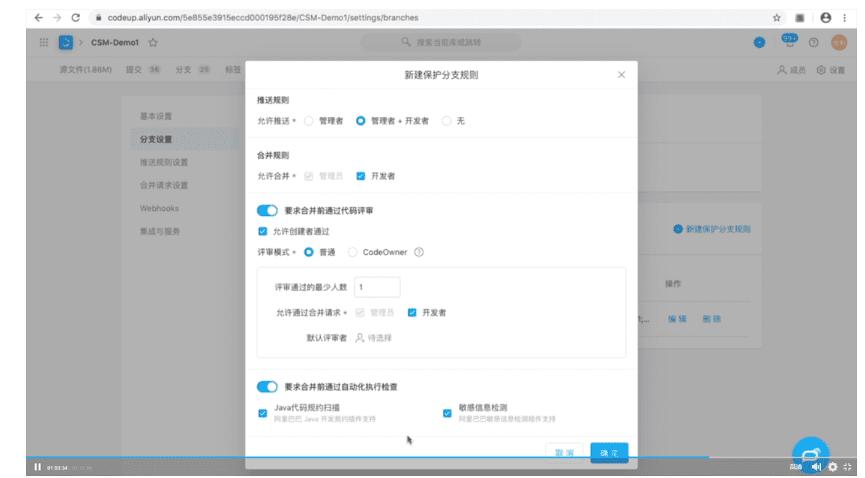
Task: Switch to 提交 tab
Action: (x=143, y=70)
